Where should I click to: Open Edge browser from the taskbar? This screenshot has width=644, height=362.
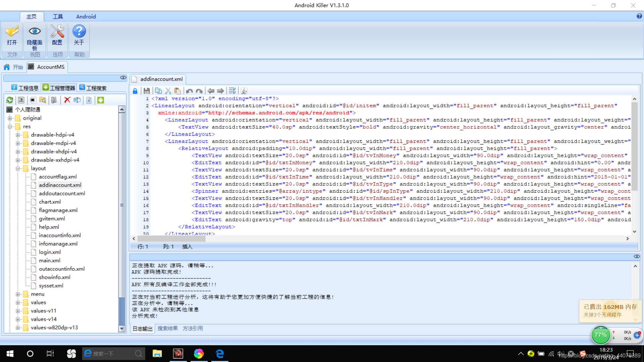tap(220, 354)
